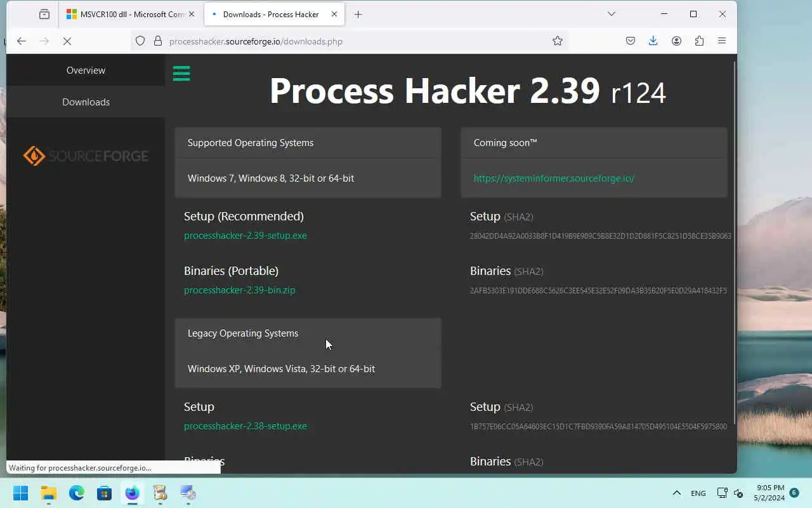Select the Downloads - Process Hacker tab
The height and width of the screenshot is (508, 812).
[x=275, y=14]
